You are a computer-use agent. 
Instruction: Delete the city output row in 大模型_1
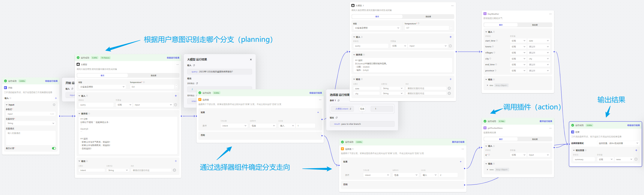coord(449,94)
